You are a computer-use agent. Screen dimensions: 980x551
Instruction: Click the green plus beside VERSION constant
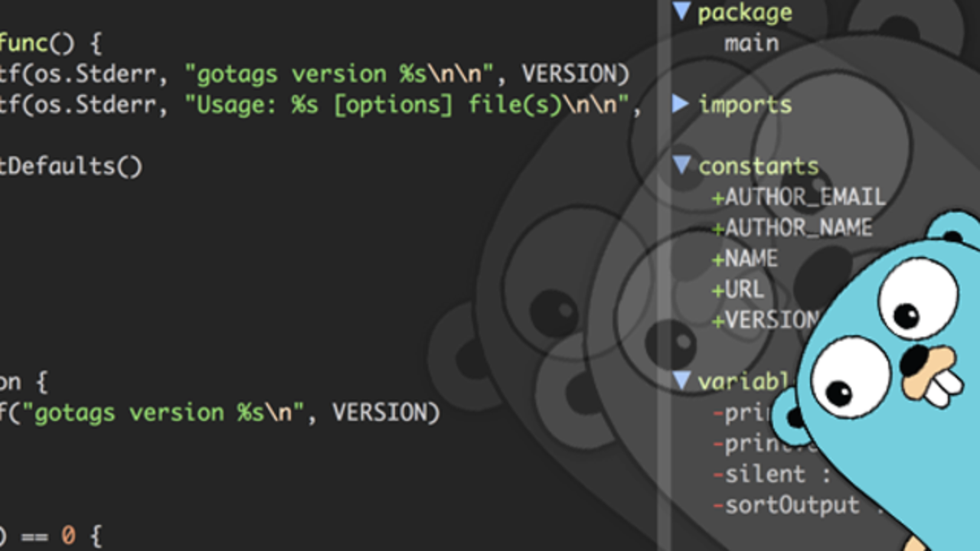click(717, 321)
